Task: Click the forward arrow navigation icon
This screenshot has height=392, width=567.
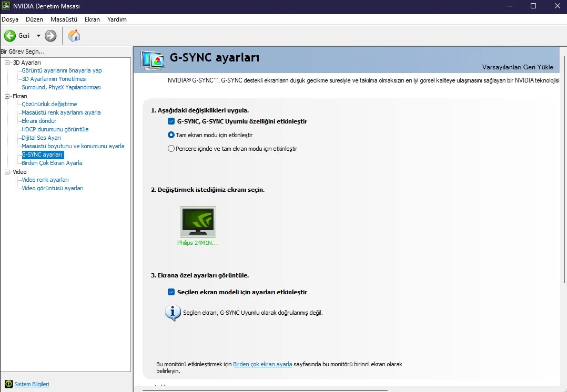Action: coord(50,36)
